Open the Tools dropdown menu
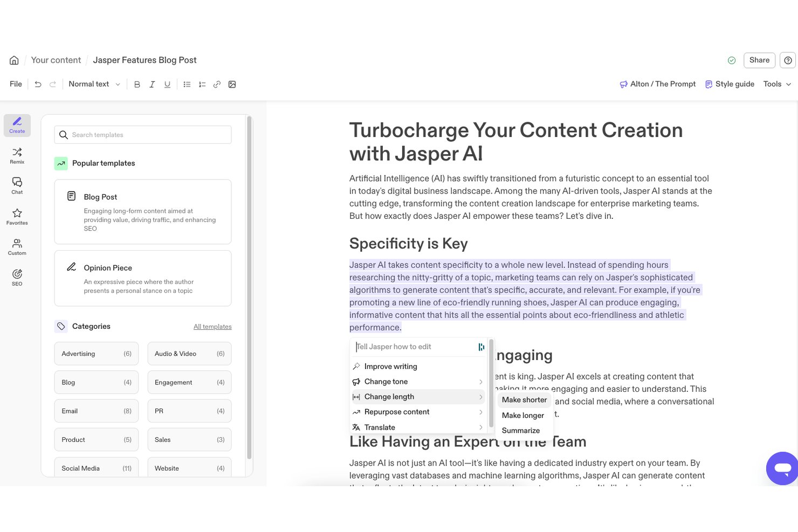Image resolution: width=798 pixels, height=532 pixels. point(777,84)
